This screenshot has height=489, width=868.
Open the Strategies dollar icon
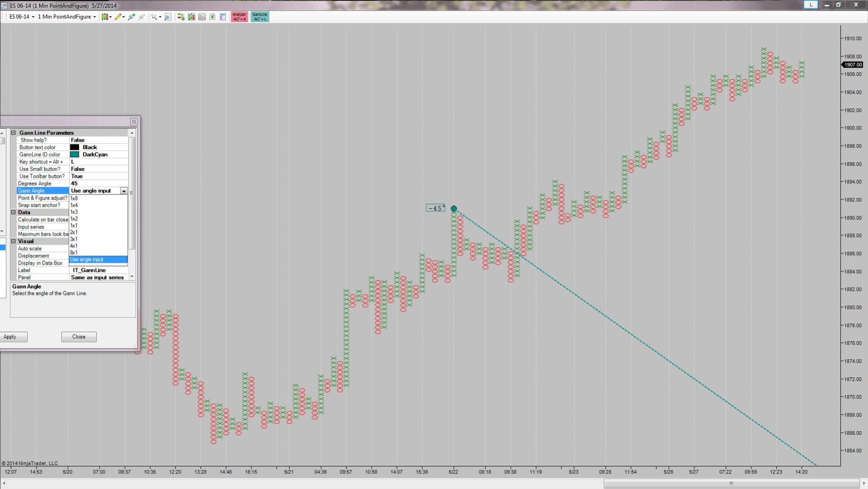pos(212,17)
